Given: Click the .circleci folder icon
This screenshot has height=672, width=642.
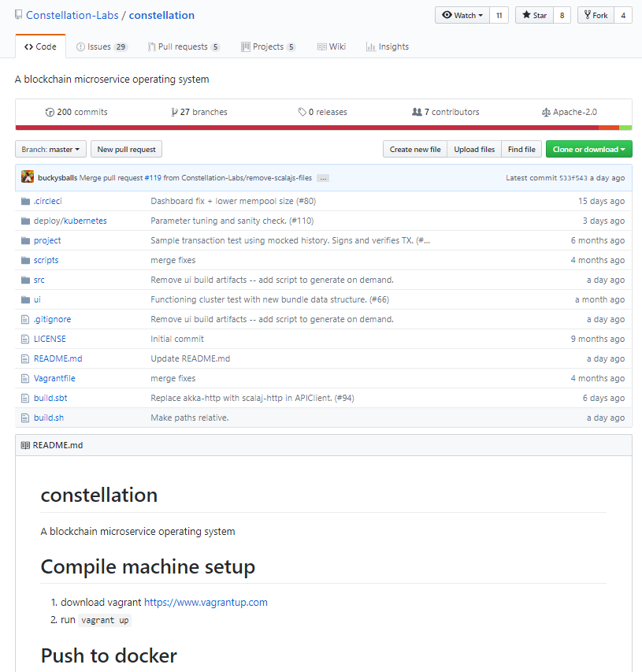Looking at the screenshot, I should click(26, 201).
